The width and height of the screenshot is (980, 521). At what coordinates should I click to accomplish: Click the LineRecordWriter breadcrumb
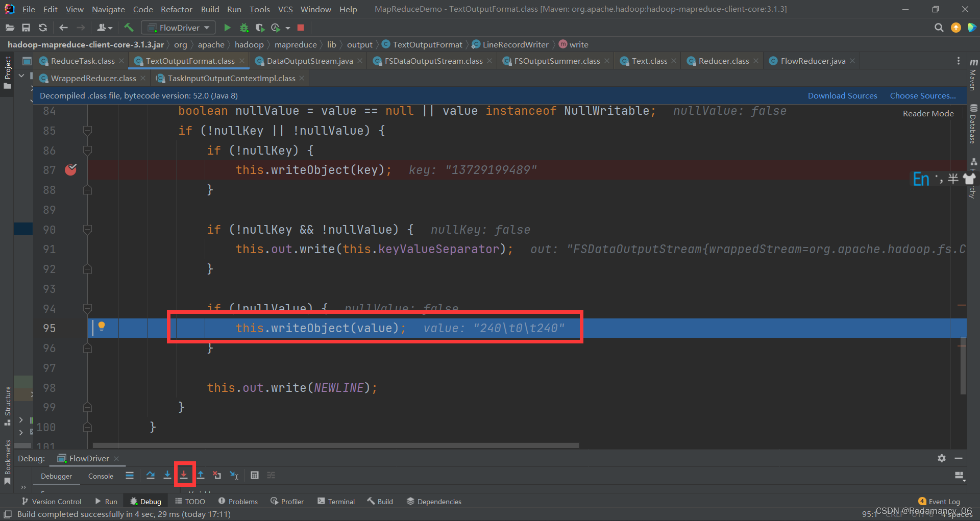click(510, 44)
